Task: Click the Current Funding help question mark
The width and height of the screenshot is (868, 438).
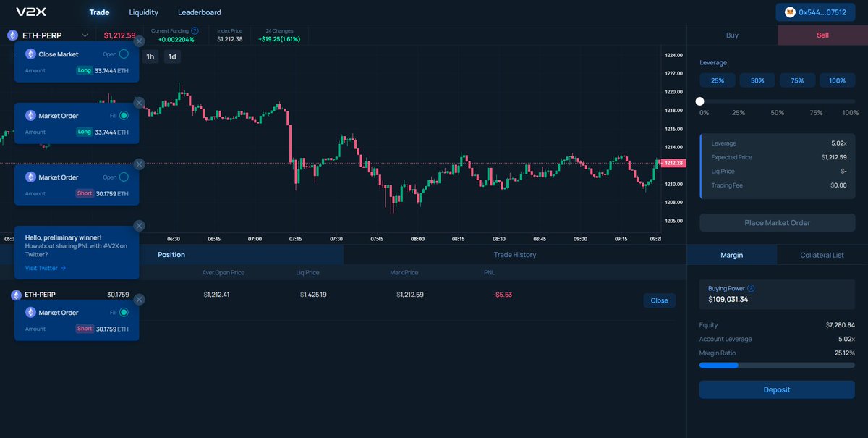Action: [195, 30]
